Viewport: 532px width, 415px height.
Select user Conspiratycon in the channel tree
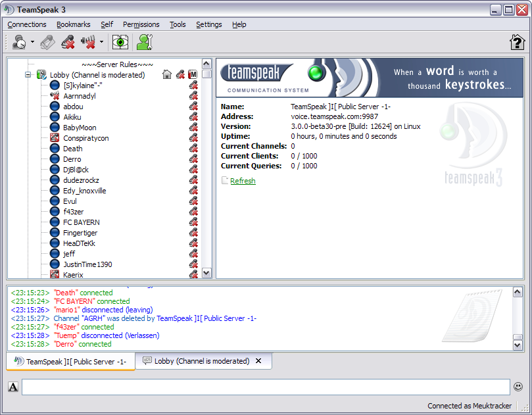(x=86, y=138)
